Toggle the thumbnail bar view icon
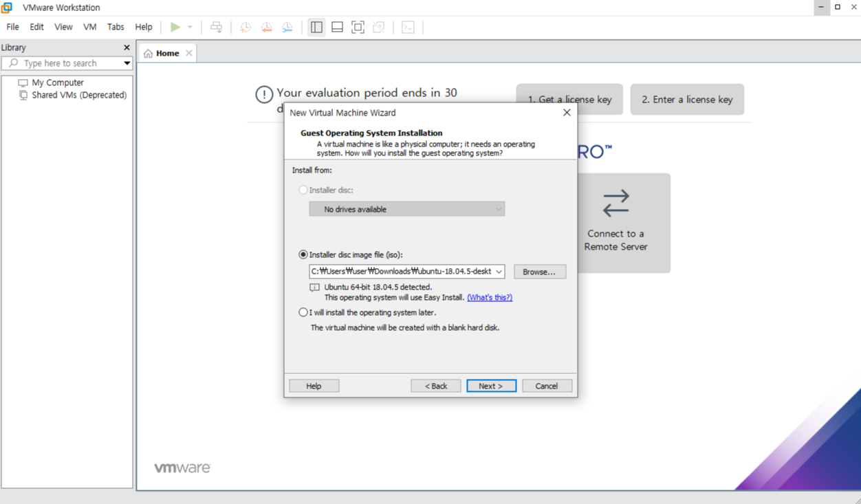 click(x=337, y=27)
